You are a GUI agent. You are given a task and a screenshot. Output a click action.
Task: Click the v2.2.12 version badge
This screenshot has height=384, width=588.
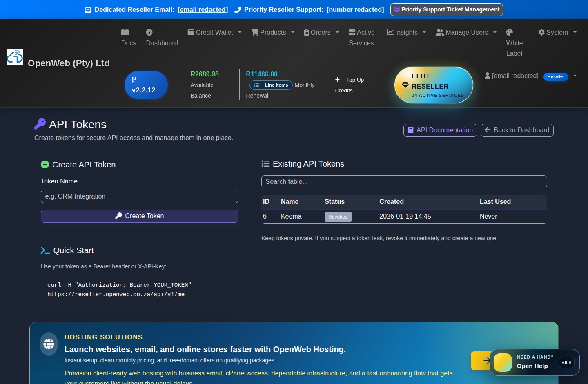pyautogui.click(x=146, y=85)
